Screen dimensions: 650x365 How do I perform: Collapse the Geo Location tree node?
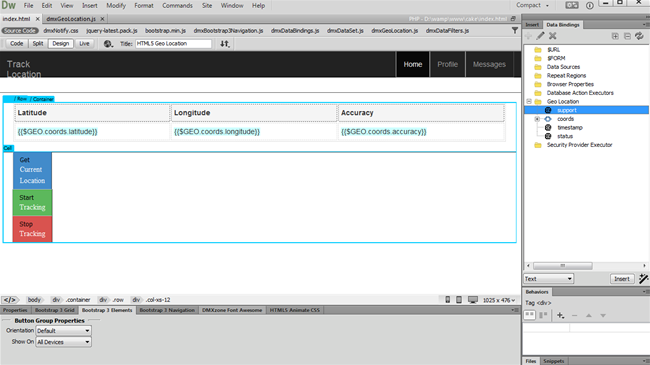(529, 101)
